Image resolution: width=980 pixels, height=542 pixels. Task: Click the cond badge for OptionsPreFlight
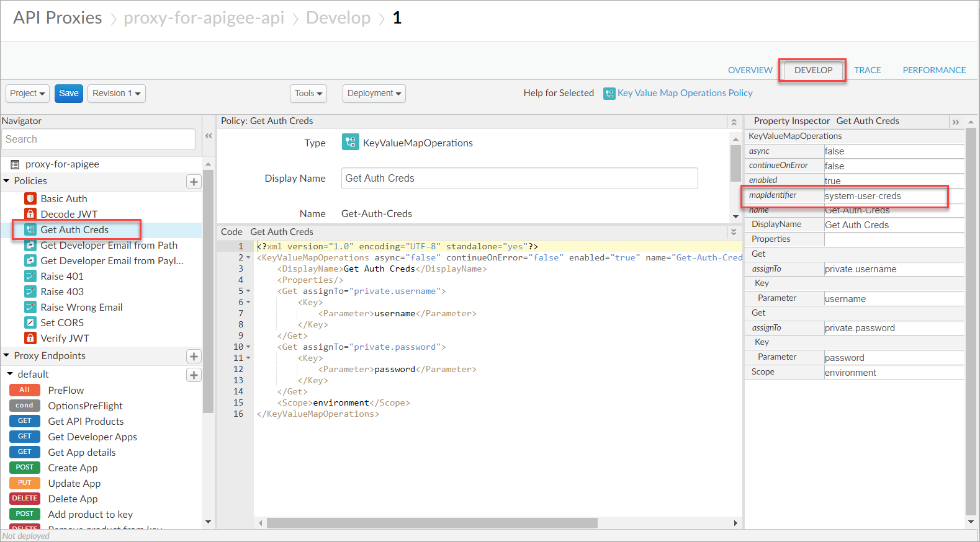[25, 406]
